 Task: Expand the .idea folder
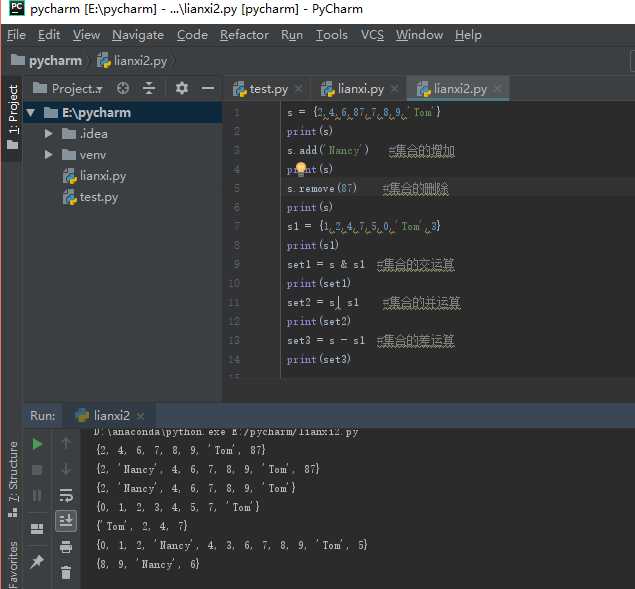[48, 134]
